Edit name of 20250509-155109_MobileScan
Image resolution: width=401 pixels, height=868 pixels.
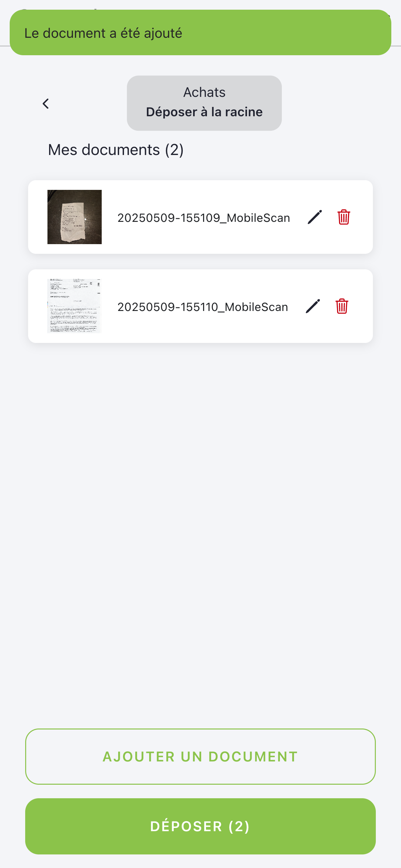click(315, 217)
